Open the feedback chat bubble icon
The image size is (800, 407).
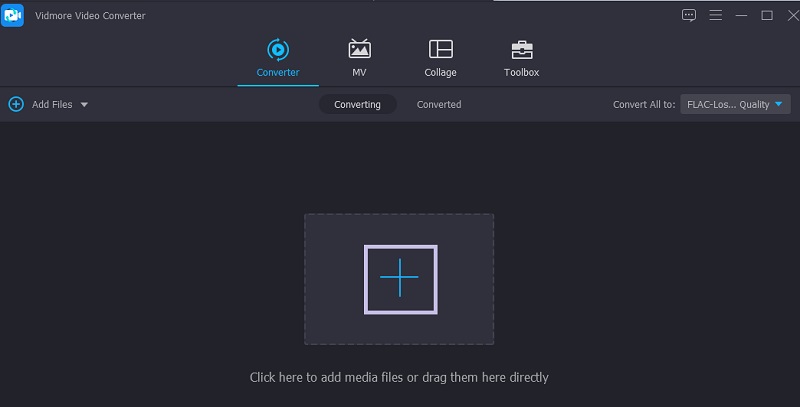689,15
